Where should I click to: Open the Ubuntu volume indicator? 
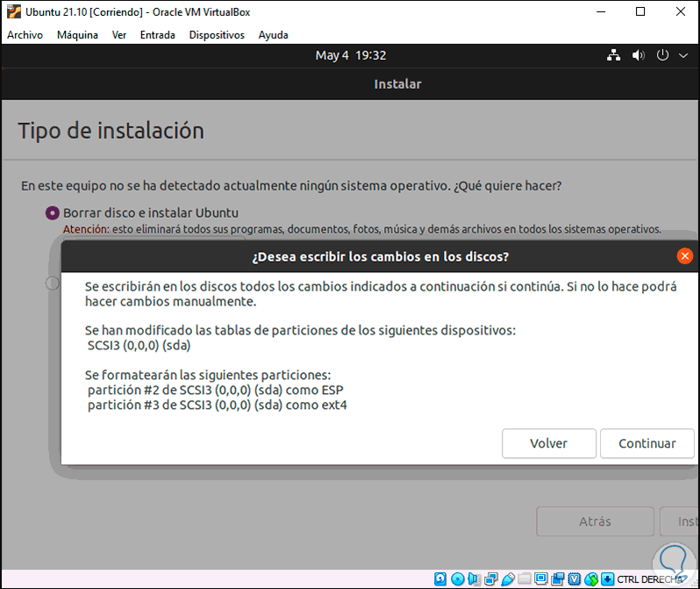coord(639,55)
